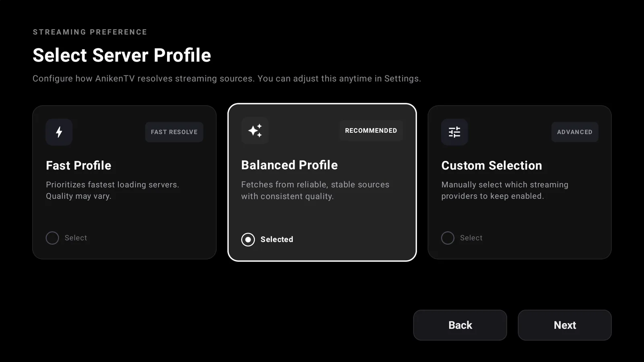Click the lightning bolt Fast Profile icon
This screenshot has width=644, height=362.
coord(59,132)
